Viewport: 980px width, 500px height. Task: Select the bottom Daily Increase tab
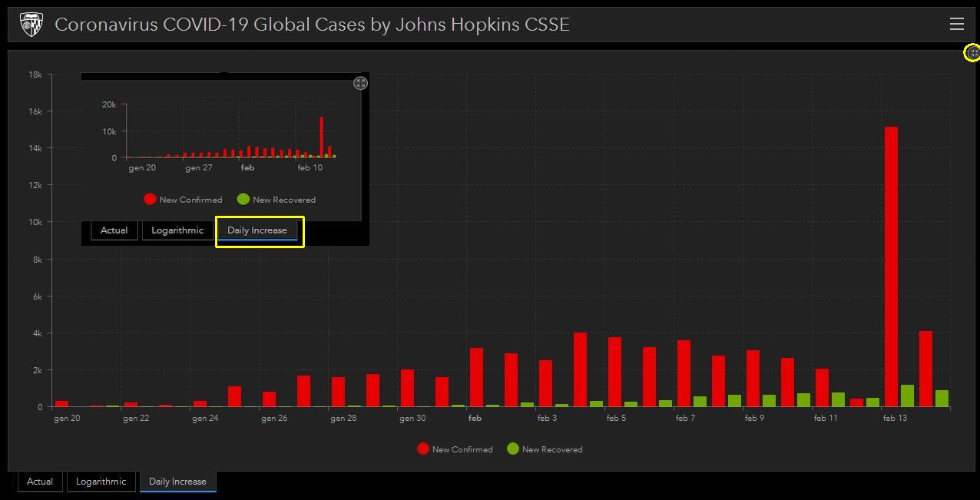click(x=177, y=482)
